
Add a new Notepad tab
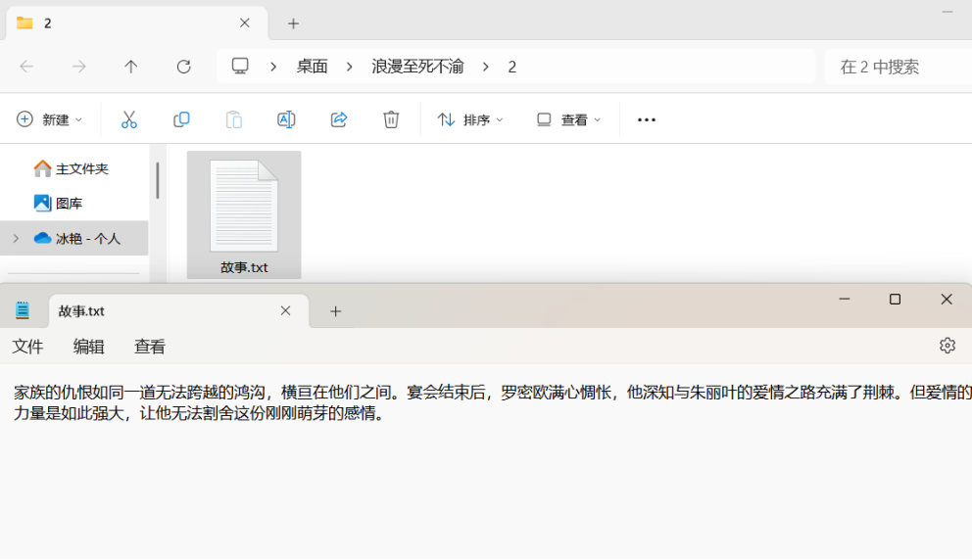335,311
